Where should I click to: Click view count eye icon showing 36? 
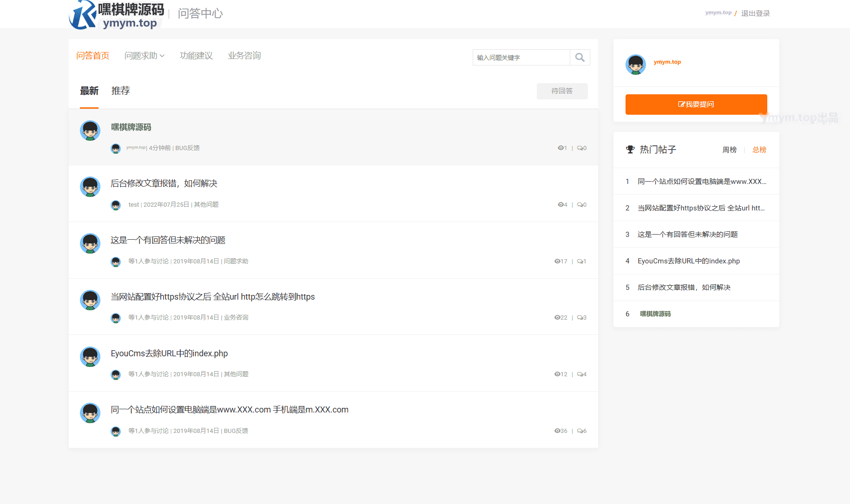click(557, 431)
